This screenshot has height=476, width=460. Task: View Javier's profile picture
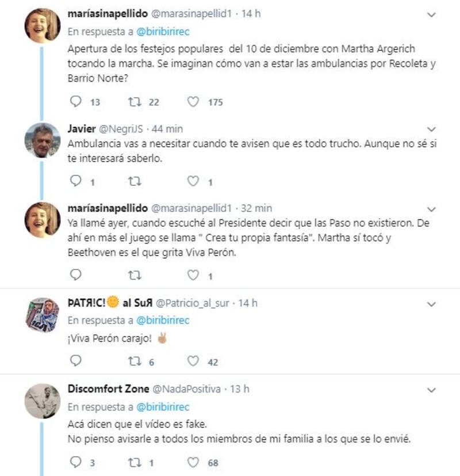[43, 140]
